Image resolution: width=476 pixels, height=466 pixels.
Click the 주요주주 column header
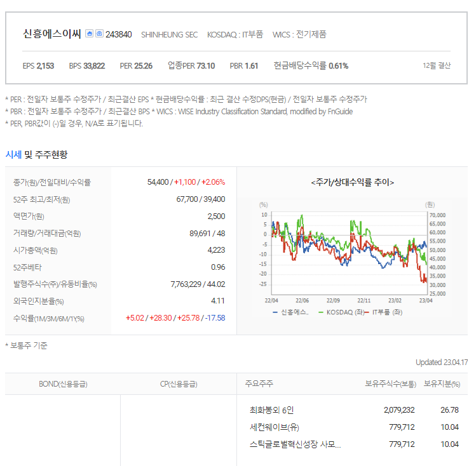[x=259, y=383]
